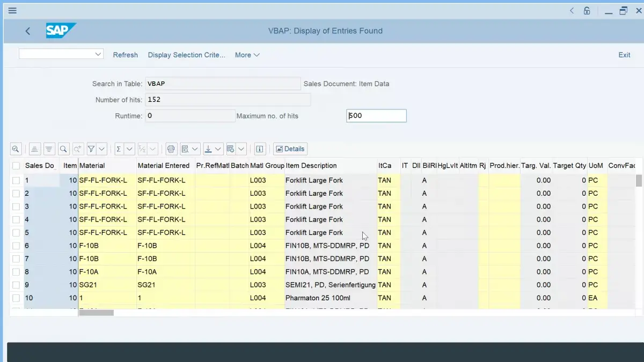Click the Exit button
The image size is (644, 362).
tap(624, 55)
